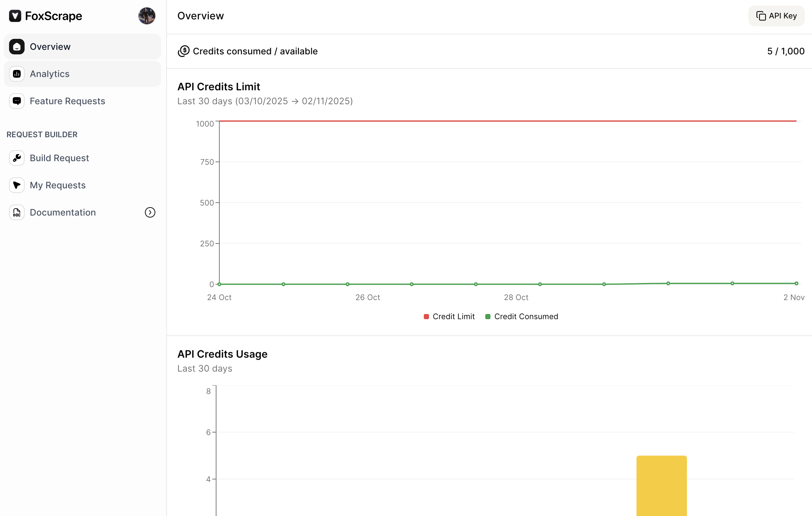Open the user profile avatar

tap(147, 16)
